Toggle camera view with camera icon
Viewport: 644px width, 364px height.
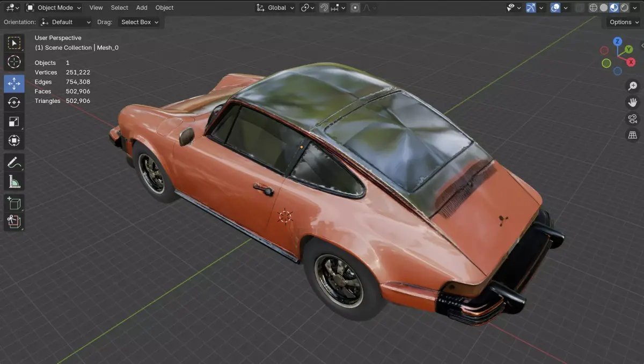point(633,118)
